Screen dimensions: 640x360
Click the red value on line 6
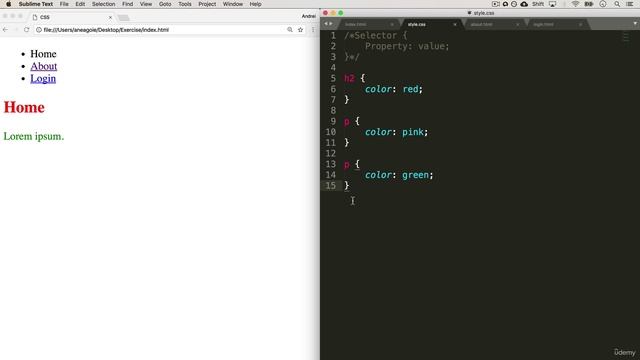(x=410, y=89)
